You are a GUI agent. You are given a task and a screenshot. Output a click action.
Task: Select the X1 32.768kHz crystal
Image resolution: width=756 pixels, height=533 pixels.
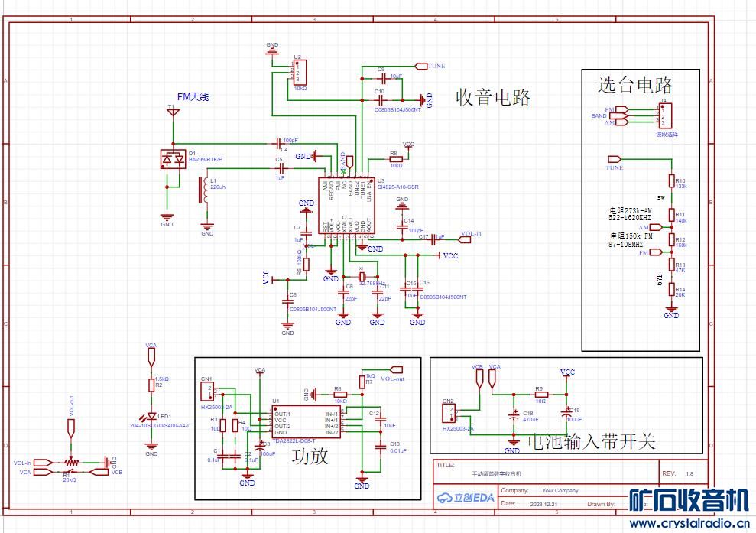(x=362, y=277)
